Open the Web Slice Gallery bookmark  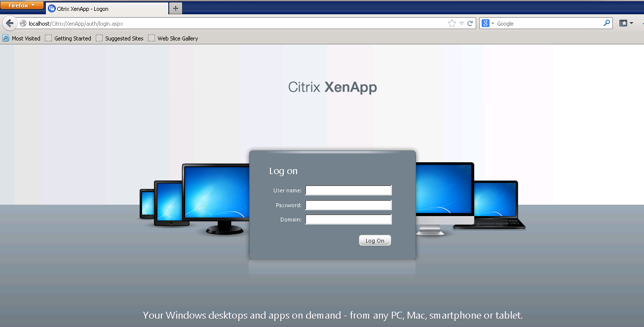coord(173,38)
